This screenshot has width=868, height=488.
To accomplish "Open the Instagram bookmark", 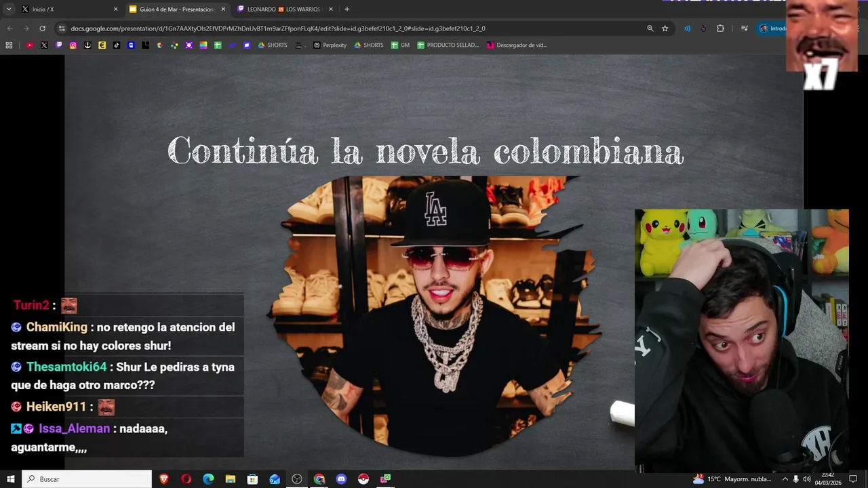I will (73, 45).
